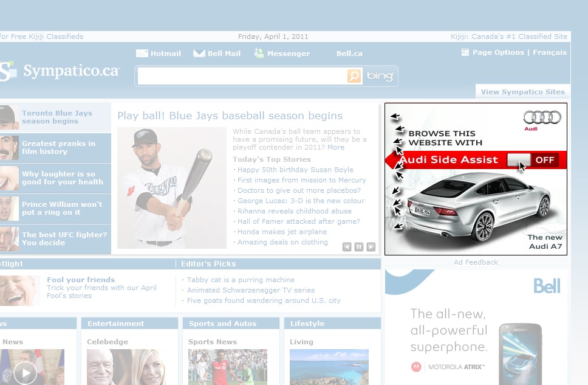Click the Fool your friends laughing thumbnail
This screenshot has width=588, height=385.
click(19, 291)
